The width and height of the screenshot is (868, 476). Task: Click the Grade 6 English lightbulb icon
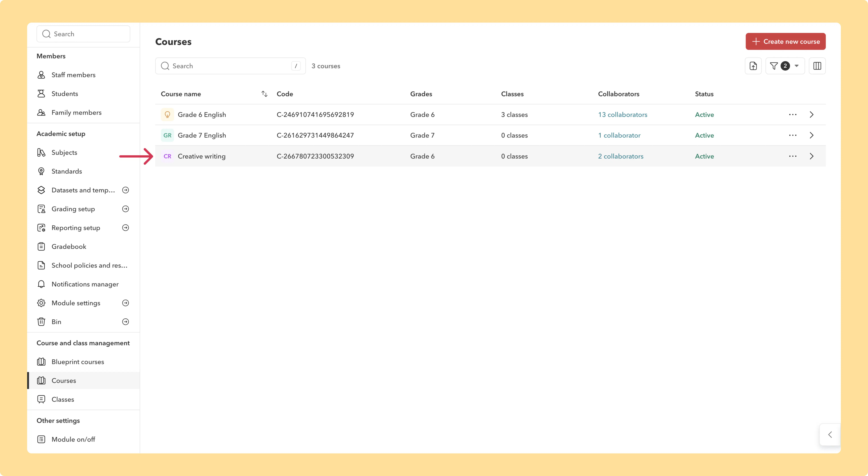pyautogui.click(x=167, y=114)
